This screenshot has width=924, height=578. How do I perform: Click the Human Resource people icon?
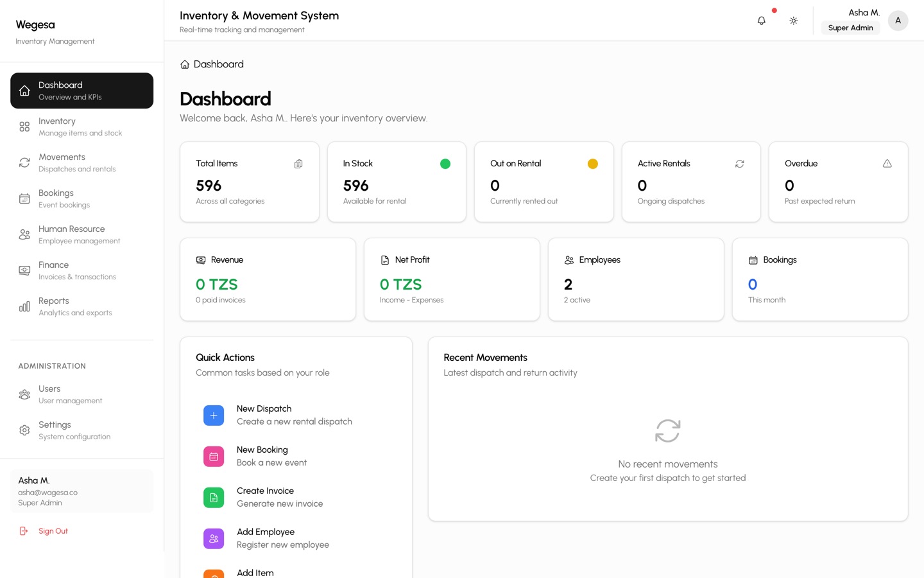click(x=24, y=234)
